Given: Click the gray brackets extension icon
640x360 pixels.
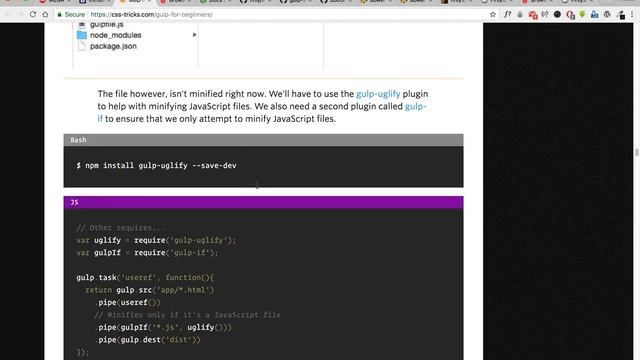Looking at the screenshot, I should pos(545,14).
